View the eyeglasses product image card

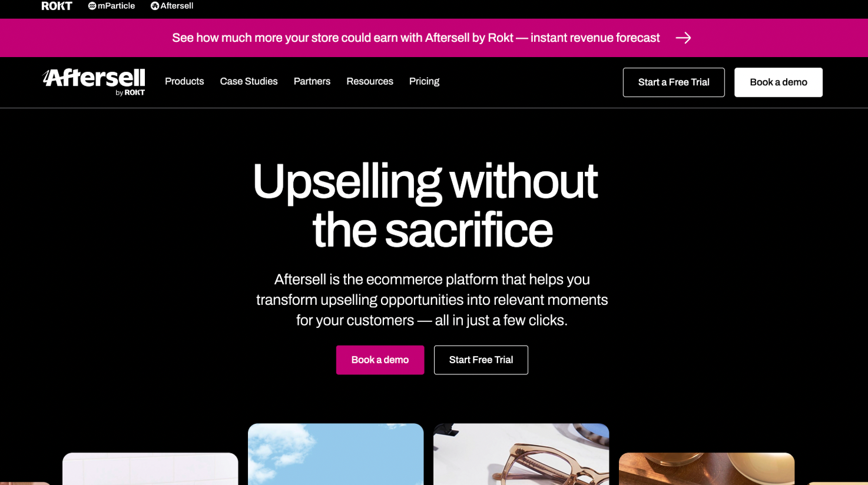point(521,454)
